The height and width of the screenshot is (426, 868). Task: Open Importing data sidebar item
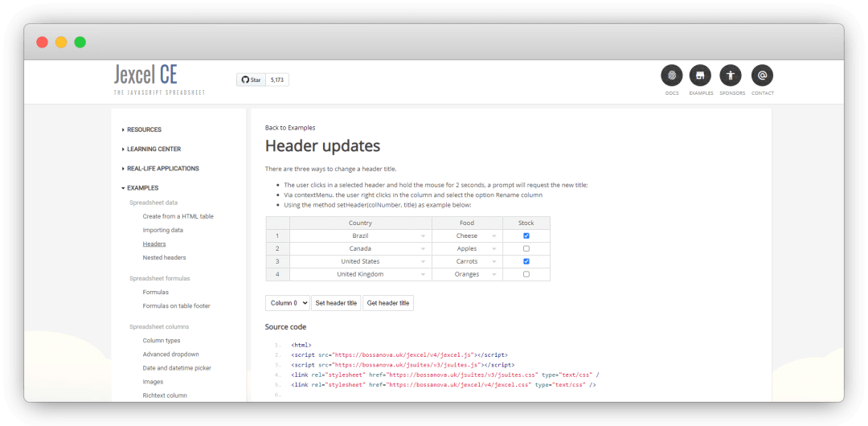click(162, 230)
